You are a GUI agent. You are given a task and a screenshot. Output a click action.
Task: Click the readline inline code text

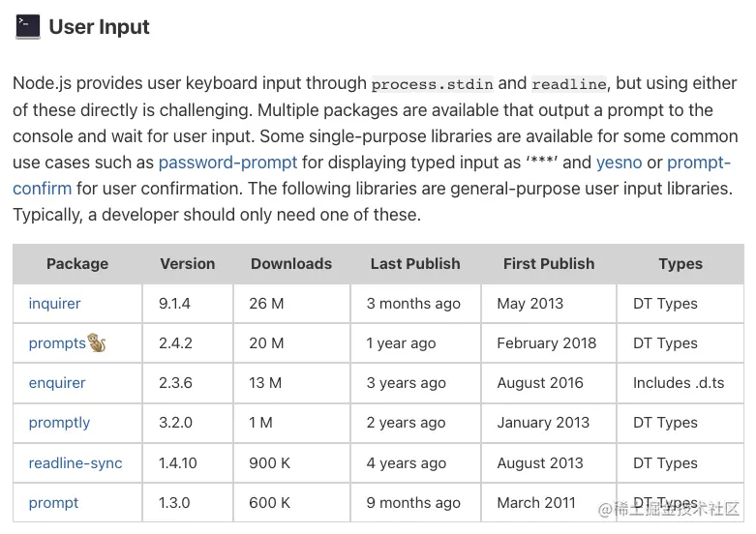(568, 84)
